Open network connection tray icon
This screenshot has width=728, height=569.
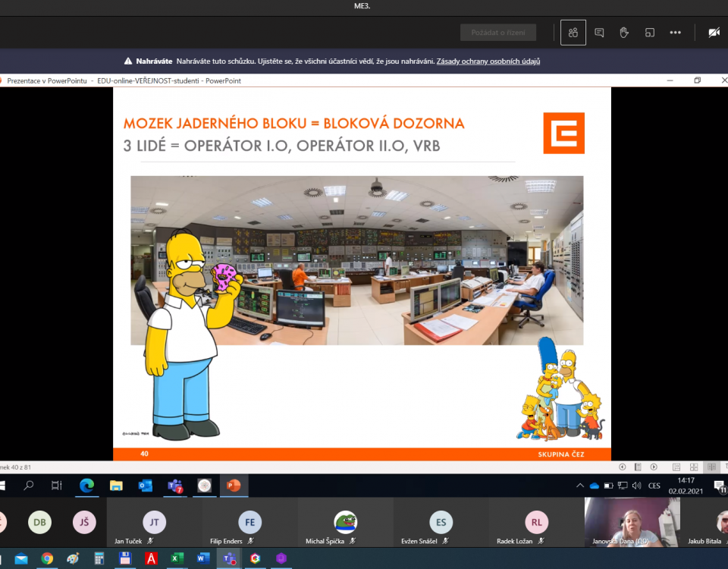coord(623,486)
